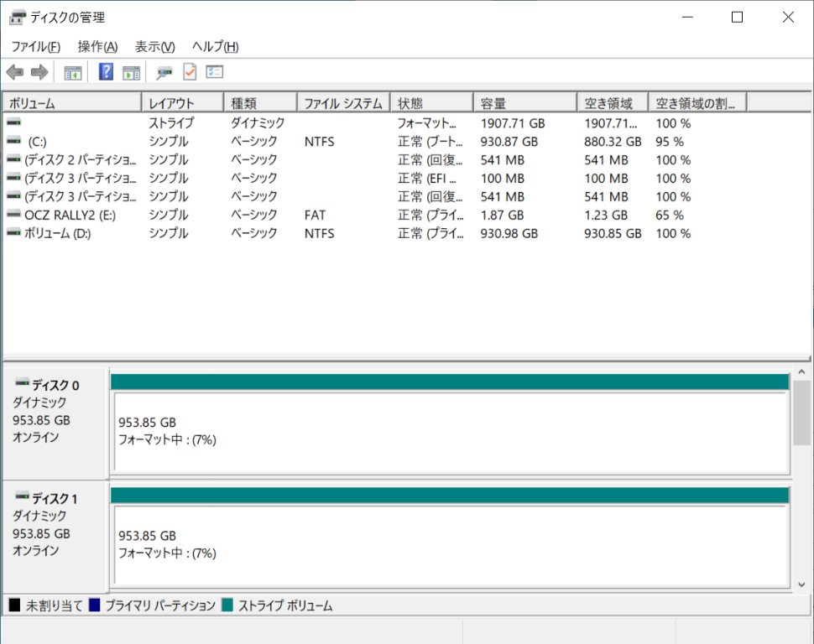Open the ヘルプ(H) menu
Viewport: 814px width, 644px height.
coord(215,47)
